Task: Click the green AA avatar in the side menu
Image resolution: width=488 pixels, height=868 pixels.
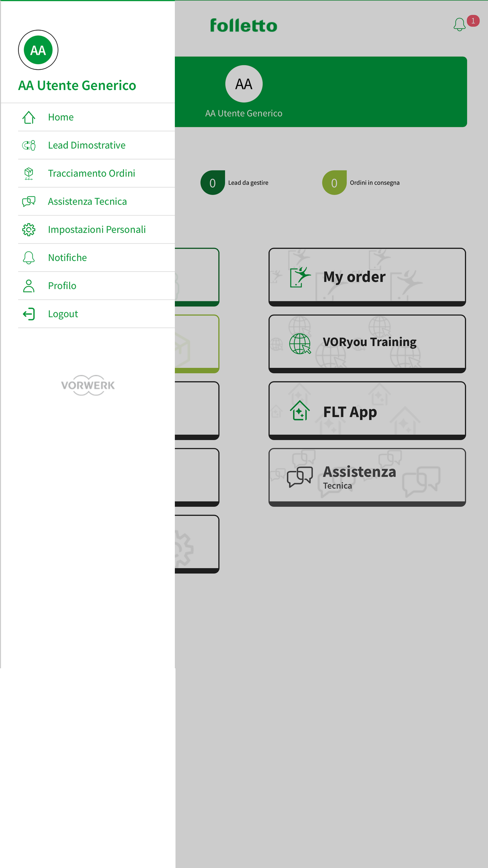Action: pos(38,50)
